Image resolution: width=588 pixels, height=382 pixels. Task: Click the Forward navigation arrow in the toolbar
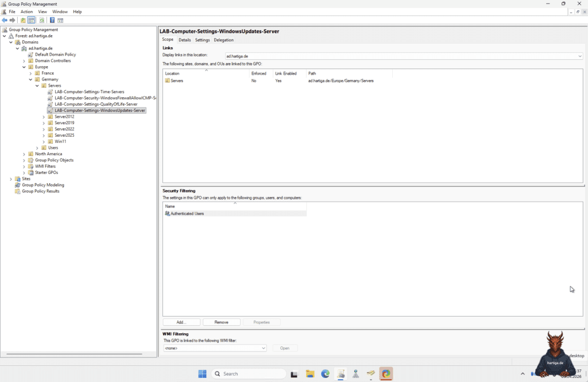(x=12, y=20)
